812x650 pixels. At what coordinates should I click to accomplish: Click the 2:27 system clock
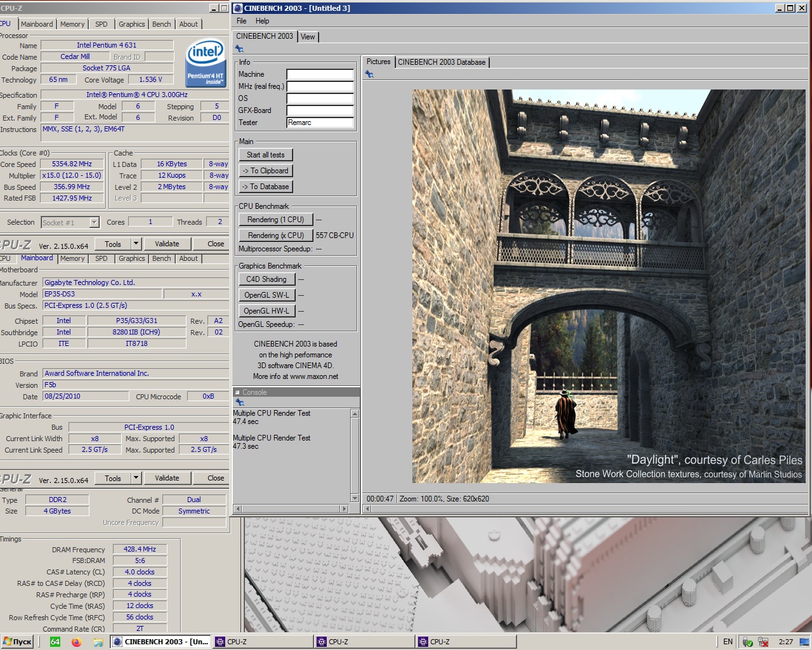[786, 642]
